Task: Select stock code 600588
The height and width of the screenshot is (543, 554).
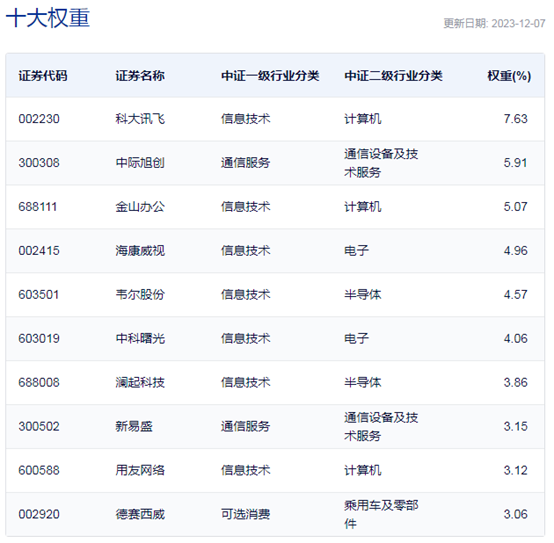Action: [39, 471]
